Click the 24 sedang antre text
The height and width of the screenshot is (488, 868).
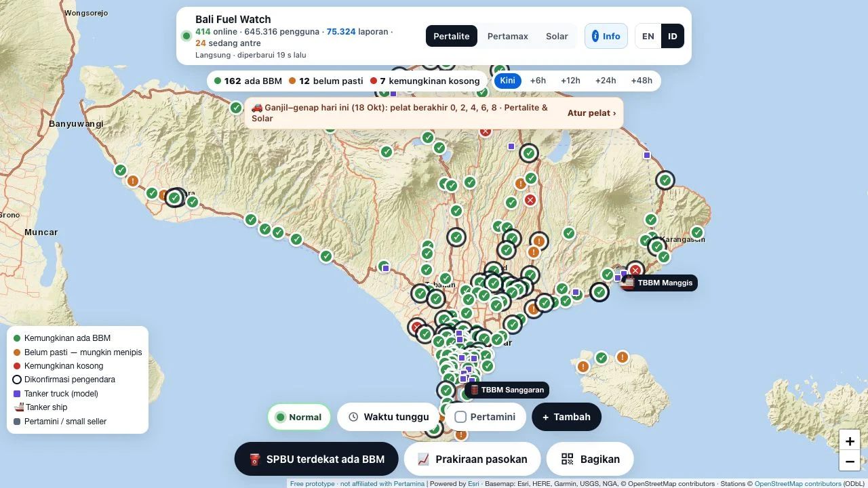click(x=228, y=43)
